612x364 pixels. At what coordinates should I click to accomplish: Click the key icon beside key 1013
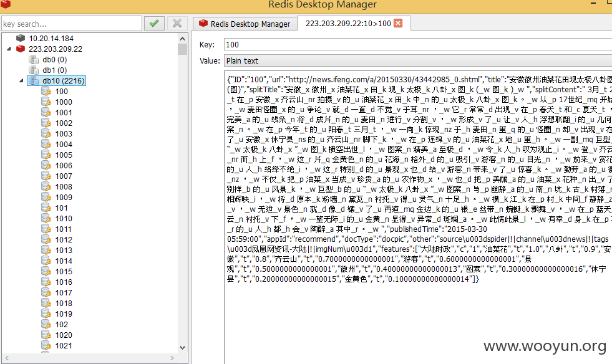[x=46, y=250]
